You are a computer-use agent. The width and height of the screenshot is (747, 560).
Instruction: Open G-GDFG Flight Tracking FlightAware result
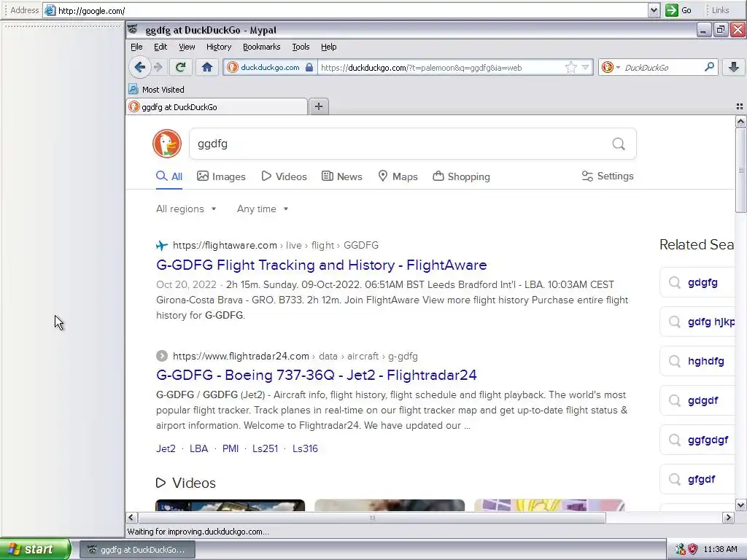[x=322, y=265]
